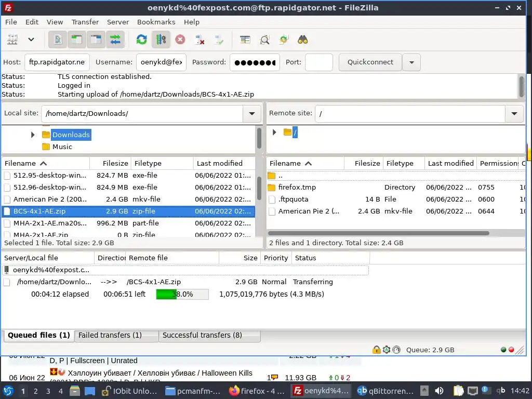Toggle the remote directory tree view

click(96, 39)
